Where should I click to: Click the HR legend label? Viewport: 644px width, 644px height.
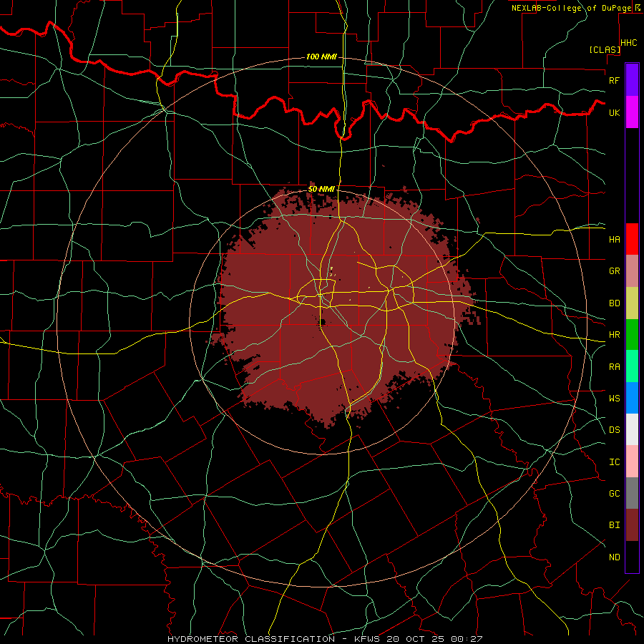pos(614,335)
